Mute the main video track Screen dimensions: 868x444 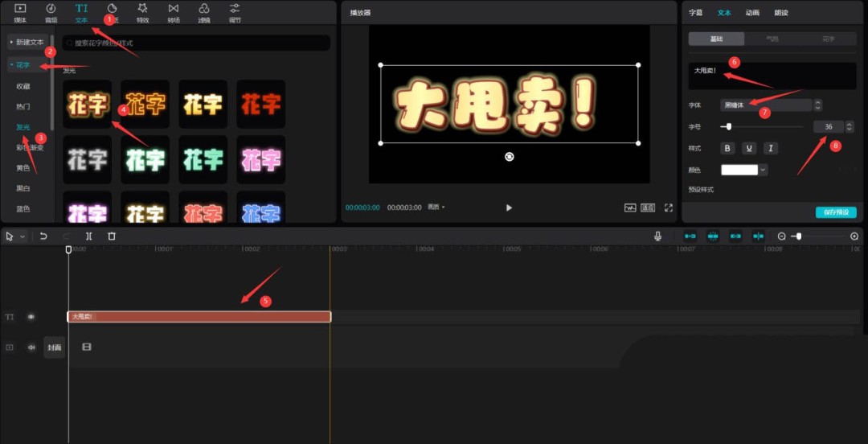tap(31, 347)
